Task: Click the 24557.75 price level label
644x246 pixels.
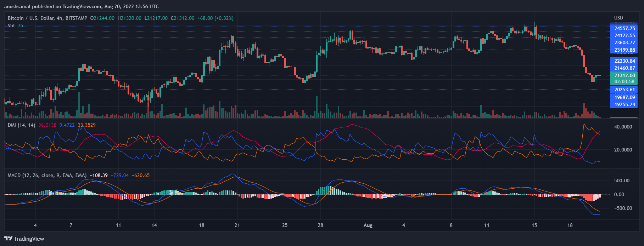Action: tap(625, 28)
